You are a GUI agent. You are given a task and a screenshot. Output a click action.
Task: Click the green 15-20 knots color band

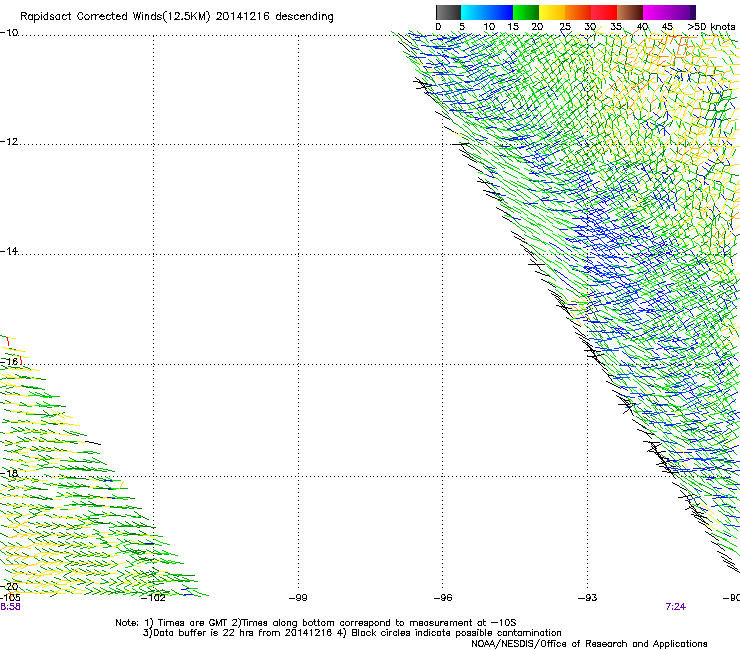(526, 12)
